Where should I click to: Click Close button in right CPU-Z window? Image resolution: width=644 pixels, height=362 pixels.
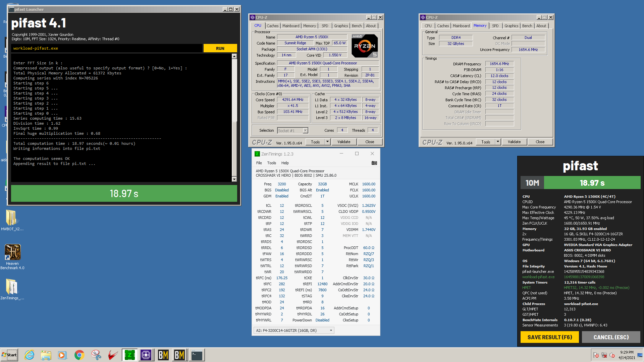540,142
